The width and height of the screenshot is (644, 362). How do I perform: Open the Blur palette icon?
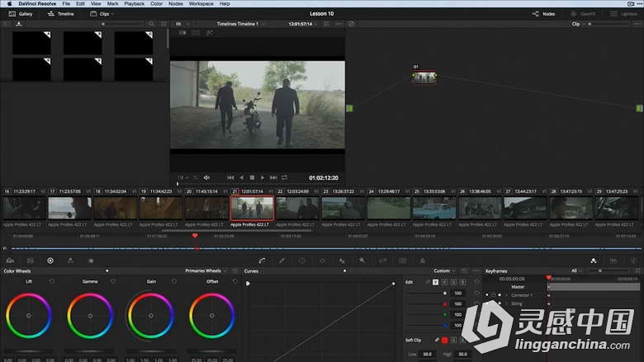point(342,261)
